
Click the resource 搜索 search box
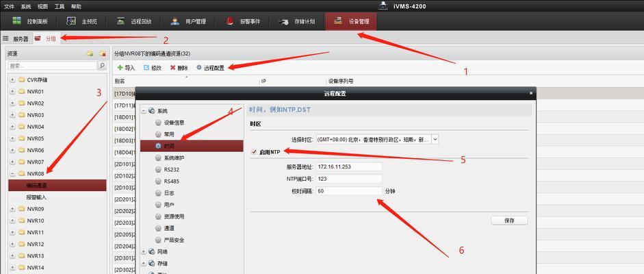[53, 66]
